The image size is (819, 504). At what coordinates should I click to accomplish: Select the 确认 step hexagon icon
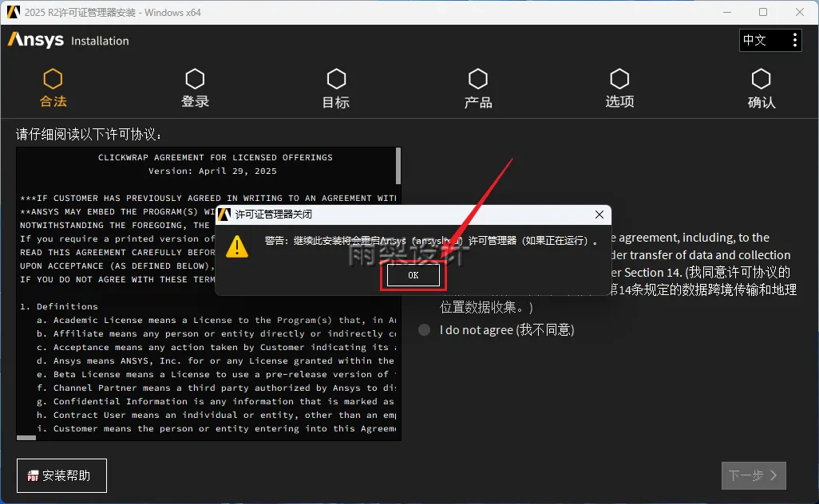click(x=761, y=79)
